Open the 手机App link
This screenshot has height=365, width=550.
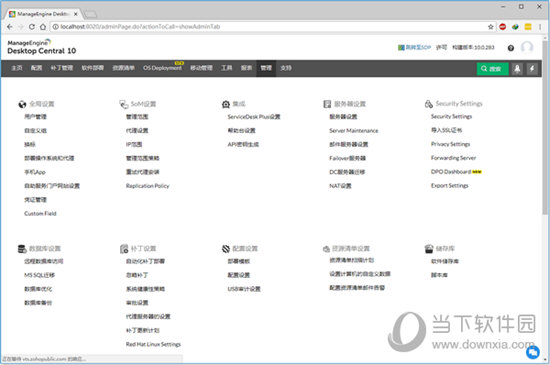click(35, 172)
